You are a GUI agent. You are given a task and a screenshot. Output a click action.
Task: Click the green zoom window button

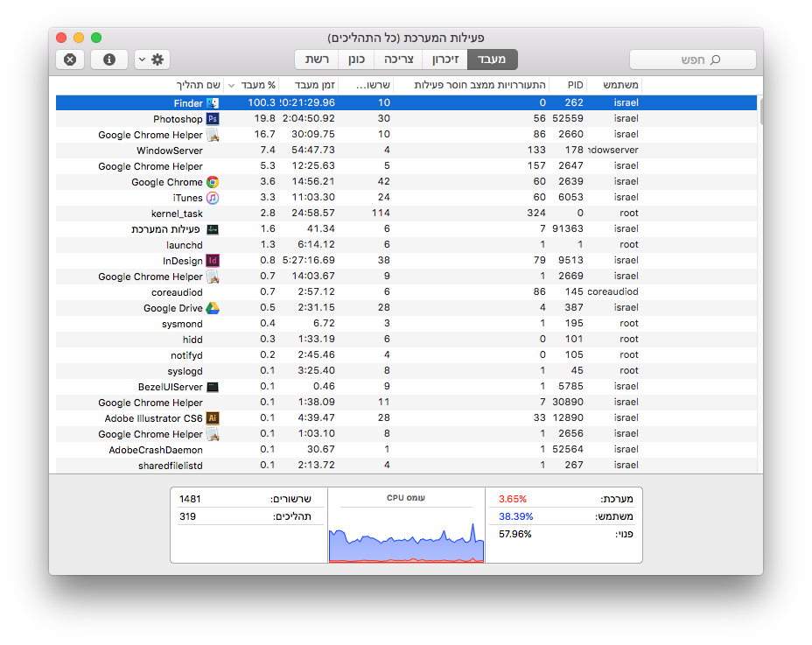[x=96, y=38]
